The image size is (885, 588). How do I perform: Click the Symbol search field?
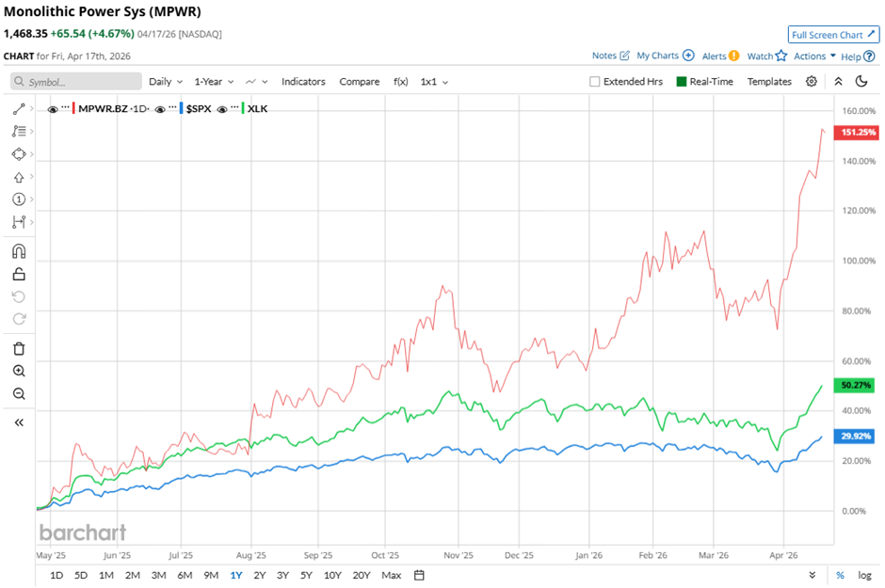75,81
